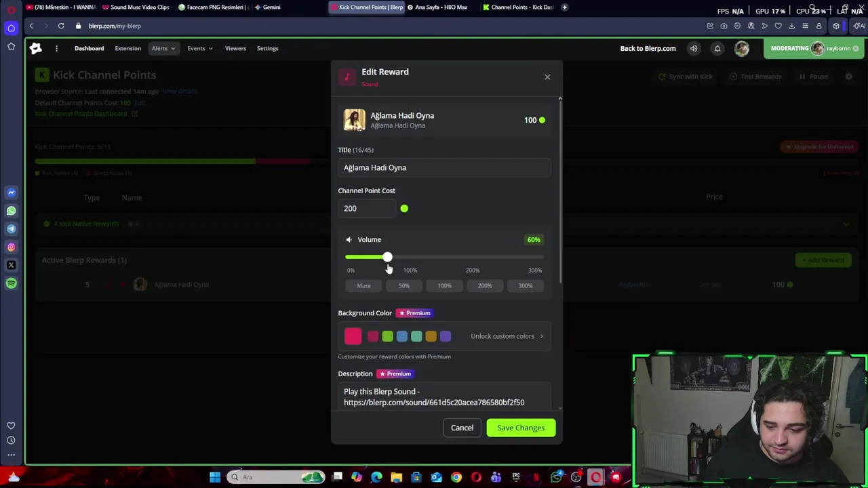The image size is (868, 488).
Task: Select the blue background color swatch
Action: pos(401,336)
